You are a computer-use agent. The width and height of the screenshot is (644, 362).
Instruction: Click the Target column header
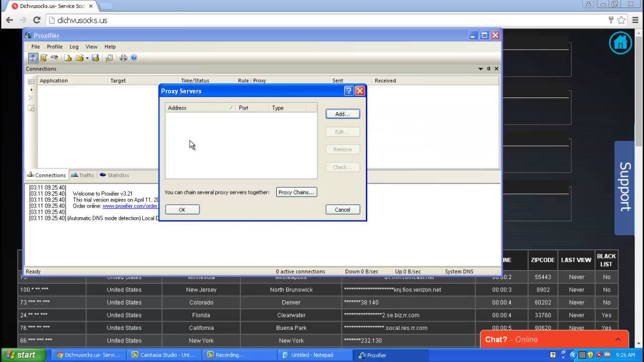pos(143,80)
